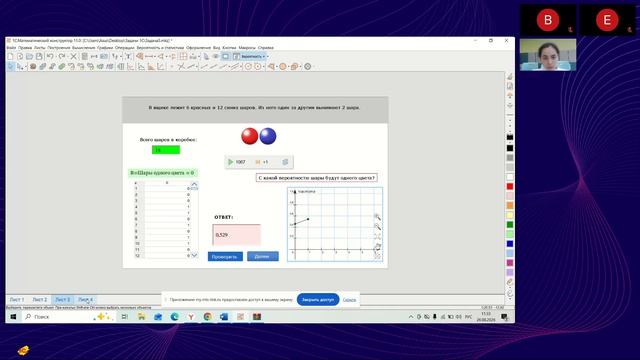The width and height of the screenshot is (640, 360).
Task: Select the red color swatch in right palette
Action: (x=510, y=187)
